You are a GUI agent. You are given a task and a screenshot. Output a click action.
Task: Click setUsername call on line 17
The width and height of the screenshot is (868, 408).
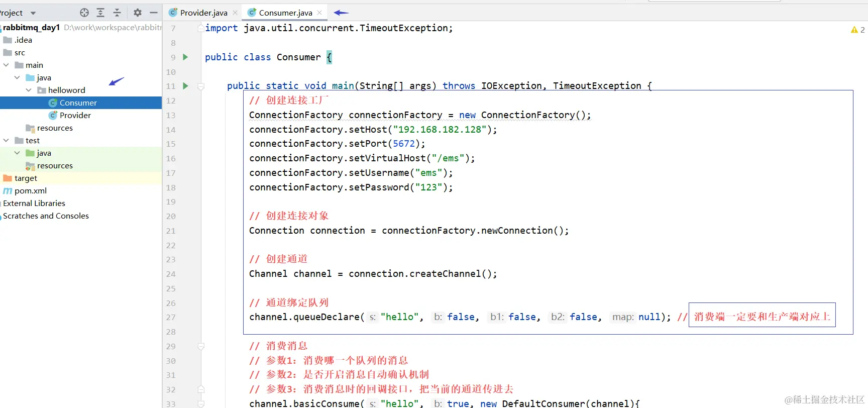pyautogui.click(x=379, y=173)
